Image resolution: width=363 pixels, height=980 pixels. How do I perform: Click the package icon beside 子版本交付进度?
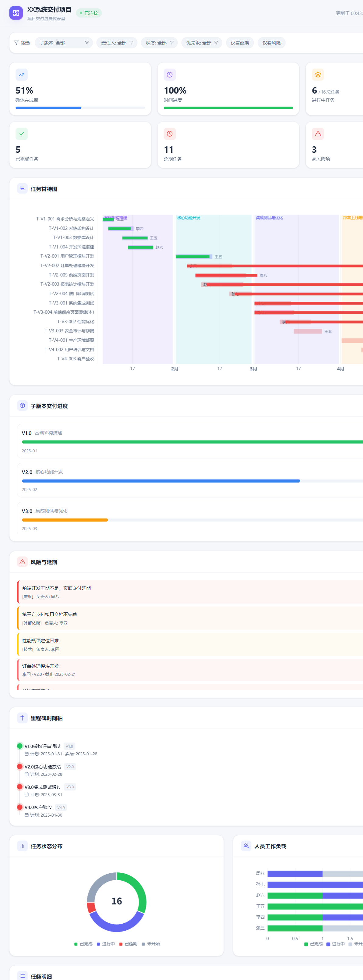coord(23,405)
